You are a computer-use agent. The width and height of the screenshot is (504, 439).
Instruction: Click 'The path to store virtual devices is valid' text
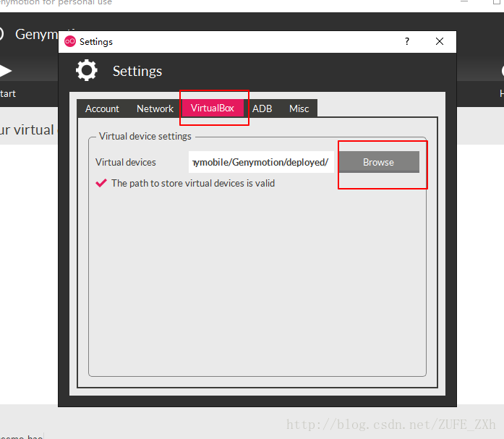[x=193, y=183]
